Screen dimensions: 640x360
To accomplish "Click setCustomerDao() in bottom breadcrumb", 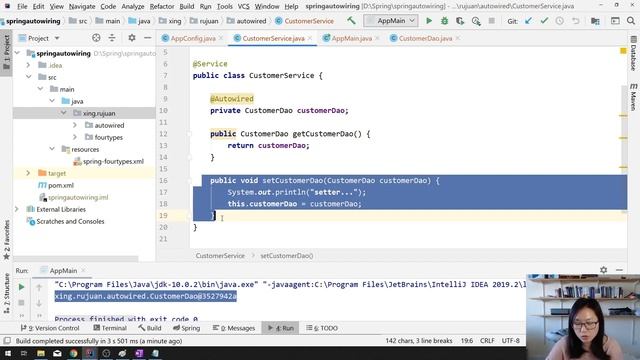I will point(287,256).
